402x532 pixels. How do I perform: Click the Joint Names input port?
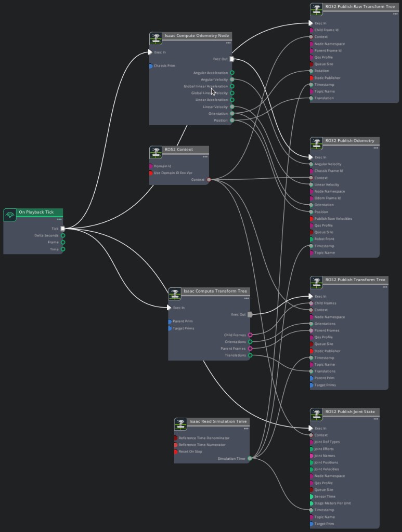click(x=311, y=456)
